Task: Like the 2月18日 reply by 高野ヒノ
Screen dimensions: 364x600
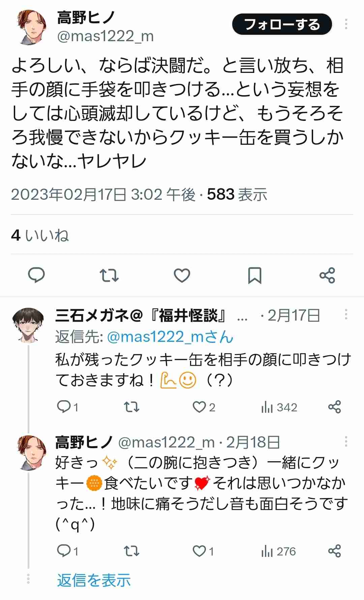Action: pos(200,551)
